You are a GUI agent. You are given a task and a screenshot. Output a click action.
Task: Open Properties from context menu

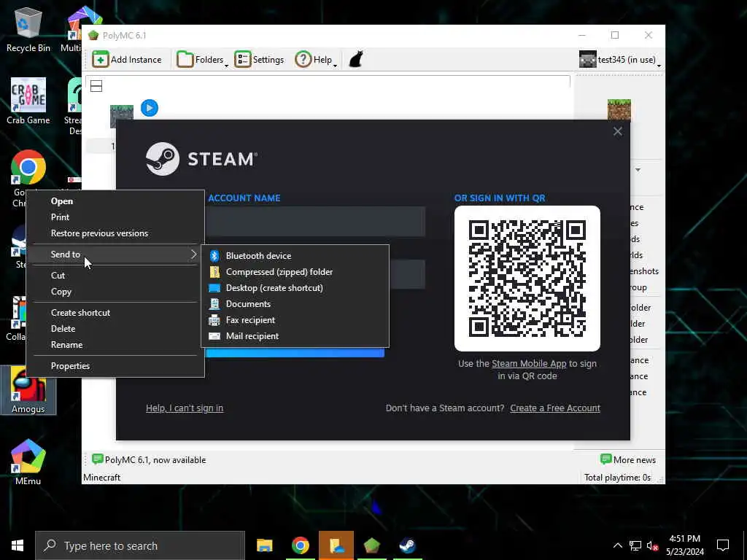[115, 366]
